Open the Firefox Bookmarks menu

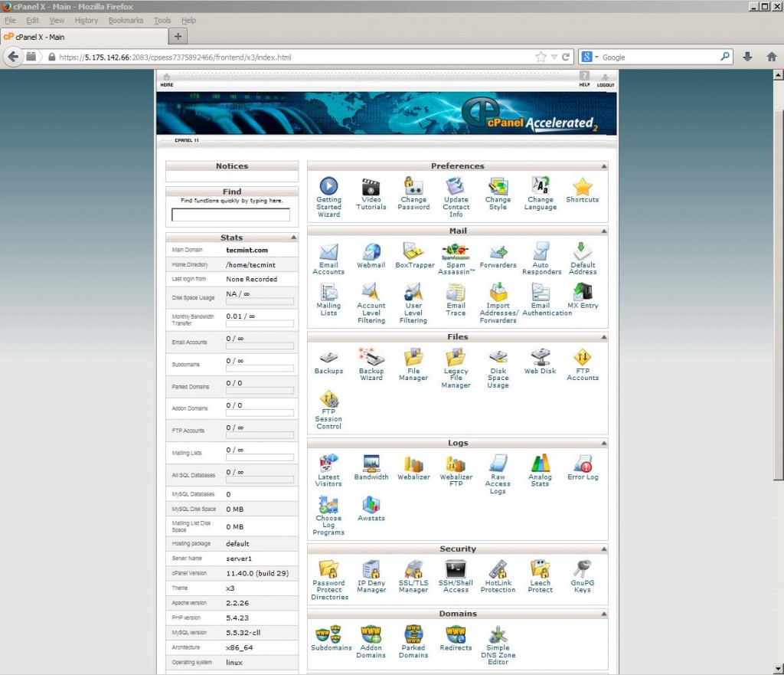tap(126, 20)
